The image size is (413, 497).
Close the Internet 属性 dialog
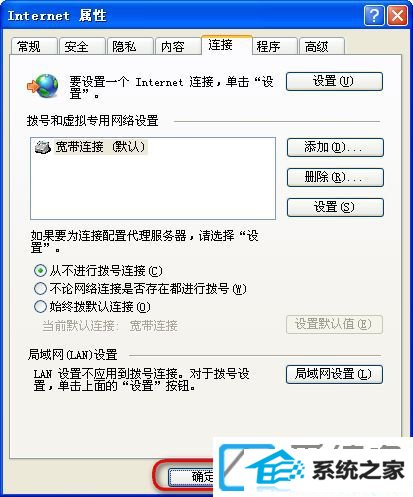click(x=397, y=15)
